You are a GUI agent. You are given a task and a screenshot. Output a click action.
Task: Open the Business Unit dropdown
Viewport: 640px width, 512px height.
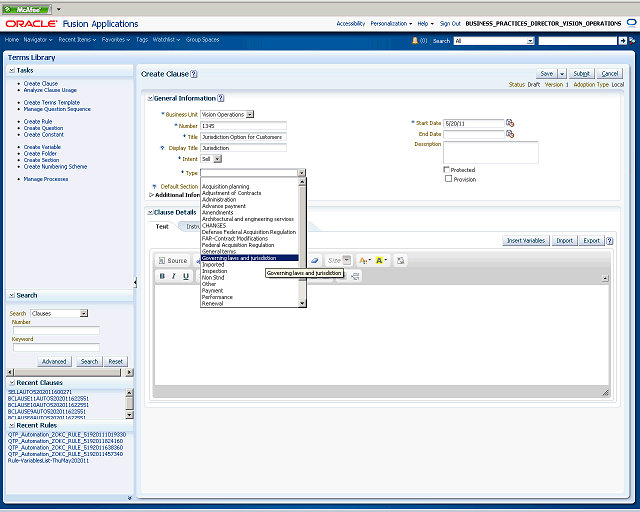point(250,115)
